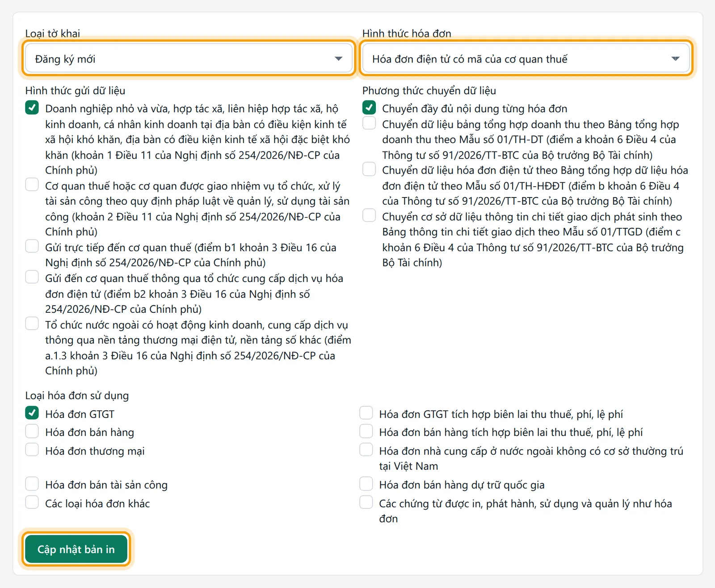Image resolution: width=715 pixels, height=588 pixels.
Task: Click the Loại hóa đơn sử dụng heading
Action: tap(77, 396)
